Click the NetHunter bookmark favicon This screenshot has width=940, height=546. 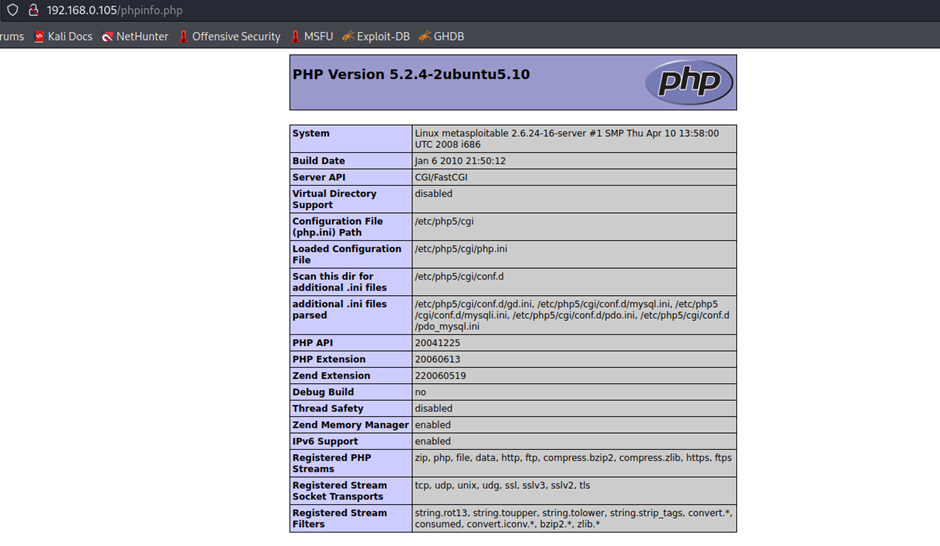(107, 37)
